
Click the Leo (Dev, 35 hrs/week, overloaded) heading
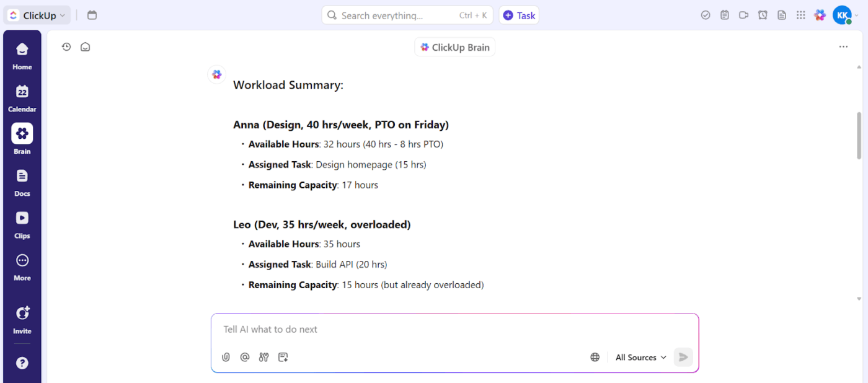click(x=322, y=224)
